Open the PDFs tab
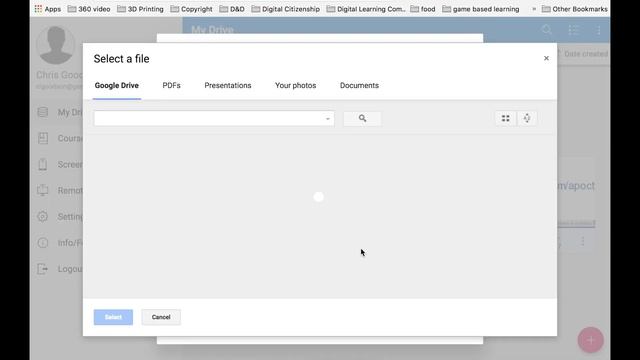The height and width of the screenshot is (360, 640). 171,86
